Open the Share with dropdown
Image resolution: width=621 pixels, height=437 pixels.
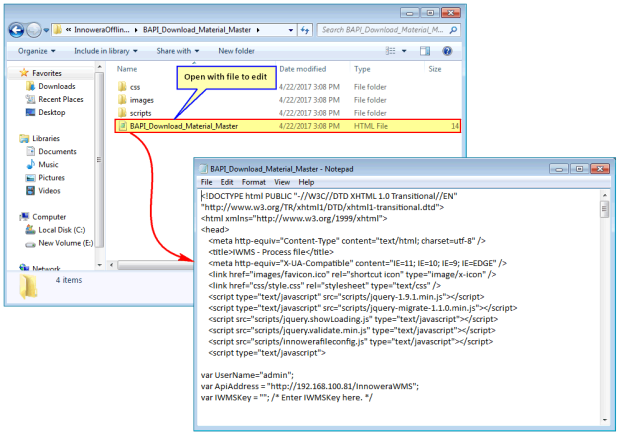point(177,51)
